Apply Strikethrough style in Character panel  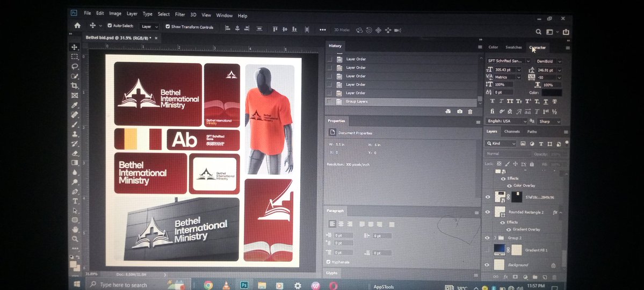(x=554, y=102)
